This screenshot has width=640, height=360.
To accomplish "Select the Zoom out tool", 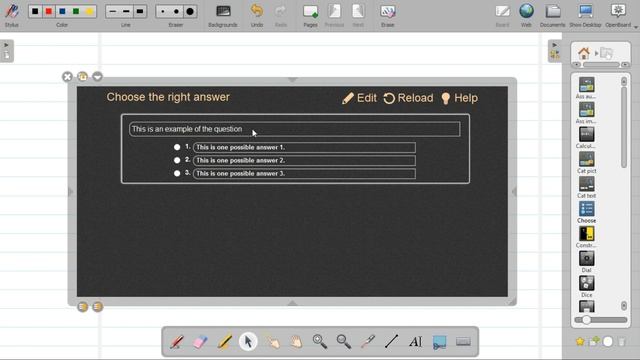I will 344,341.
